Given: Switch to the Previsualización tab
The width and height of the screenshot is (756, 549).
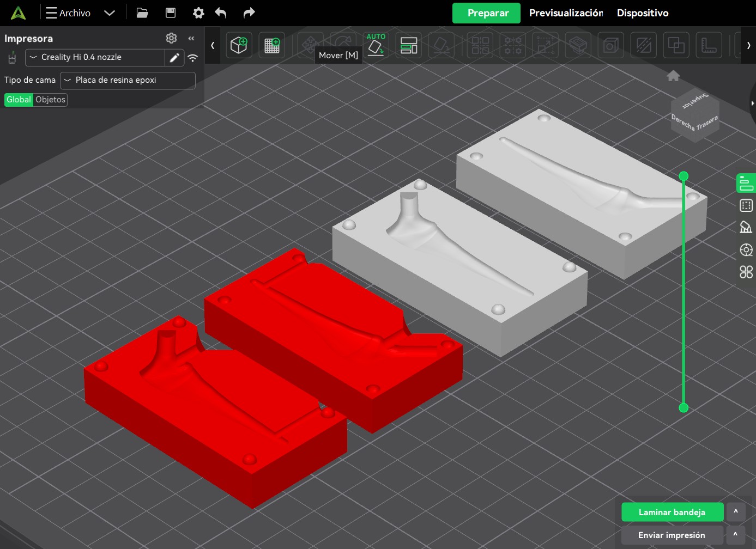Looking at the screenshot, I should click(x=566, y=13).
